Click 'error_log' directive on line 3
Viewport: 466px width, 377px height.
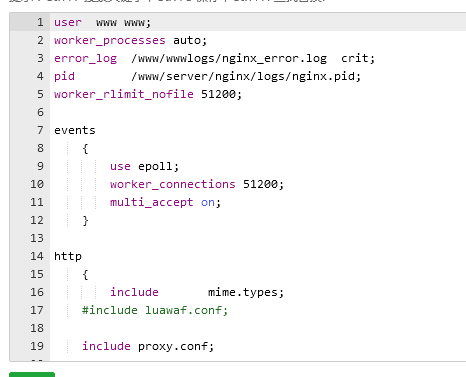pos(85,58)
